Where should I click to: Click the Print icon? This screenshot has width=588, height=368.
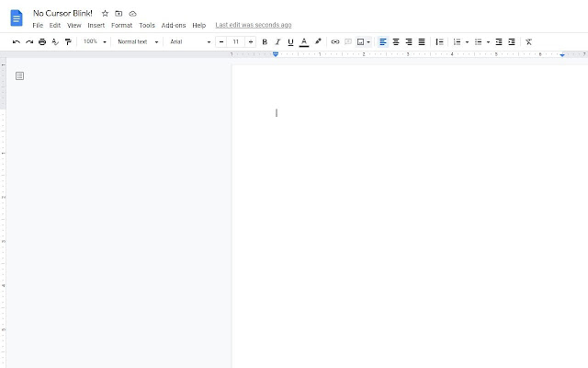42,41
